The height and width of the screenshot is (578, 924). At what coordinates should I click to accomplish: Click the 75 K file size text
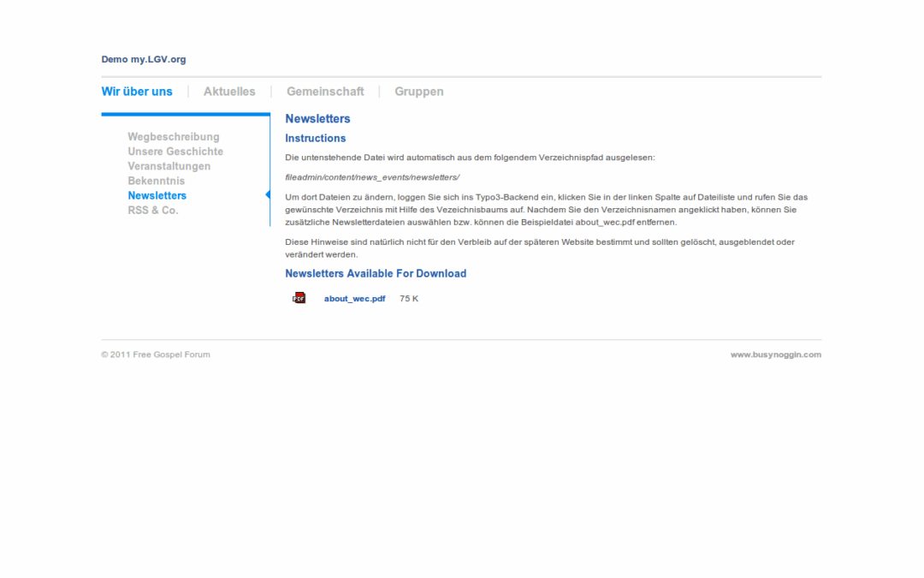coord(409,299)
